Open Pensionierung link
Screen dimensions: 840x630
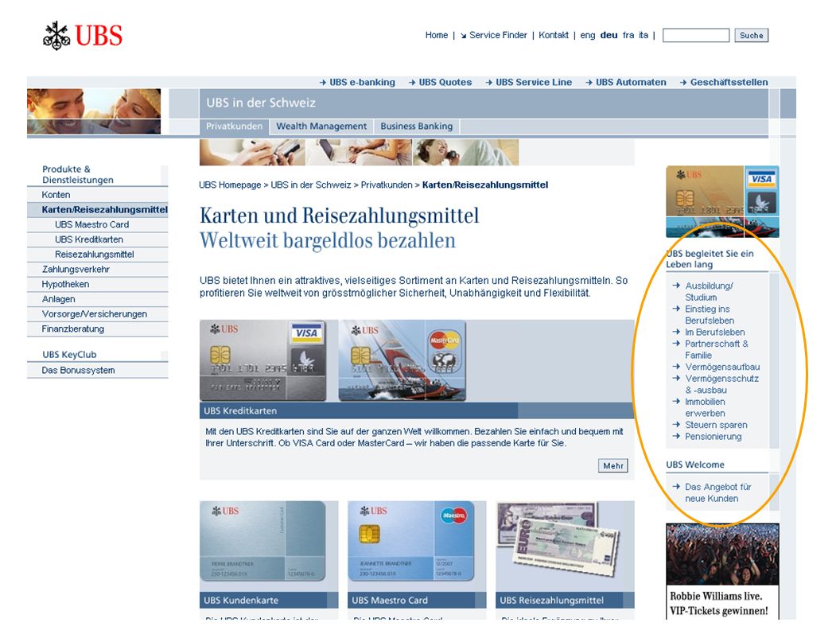pos(713,437)
